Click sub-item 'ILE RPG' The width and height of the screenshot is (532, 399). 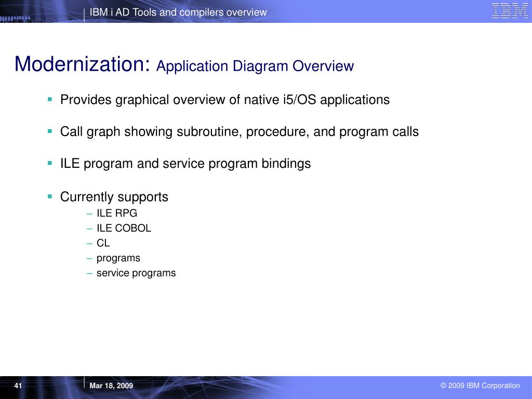click(x=117, y=213)
